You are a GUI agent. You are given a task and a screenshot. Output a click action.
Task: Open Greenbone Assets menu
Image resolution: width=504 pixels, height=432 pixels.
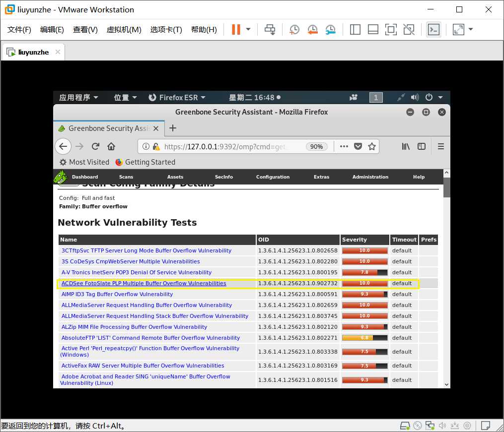coord(175,177)
